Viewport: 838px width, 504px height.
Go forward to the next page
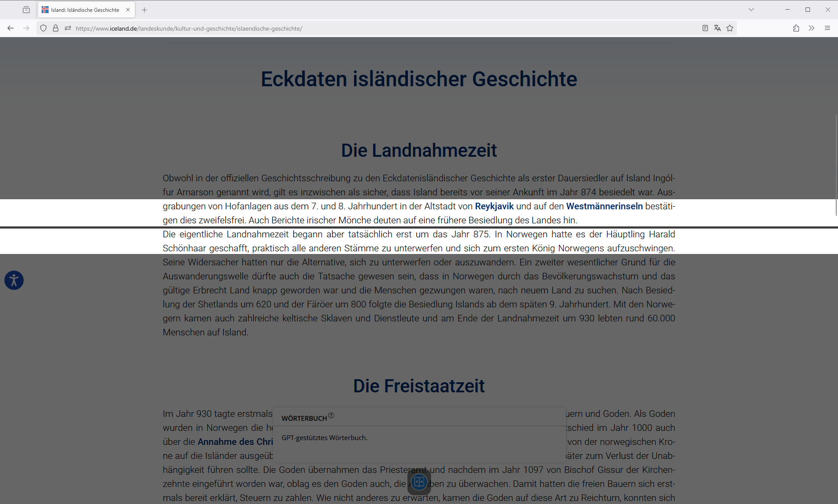[x=26, y=28]
